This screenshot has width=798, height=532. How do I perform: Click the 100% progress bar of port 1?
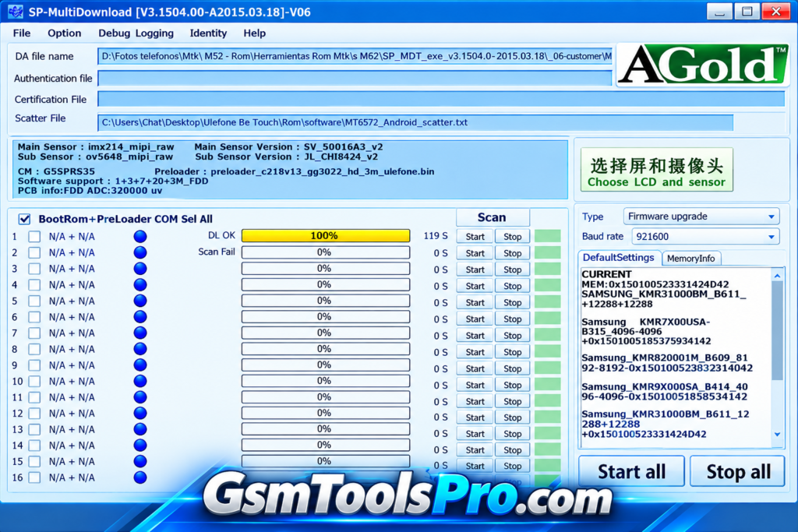pyautogui.click(x=326, y=235)
